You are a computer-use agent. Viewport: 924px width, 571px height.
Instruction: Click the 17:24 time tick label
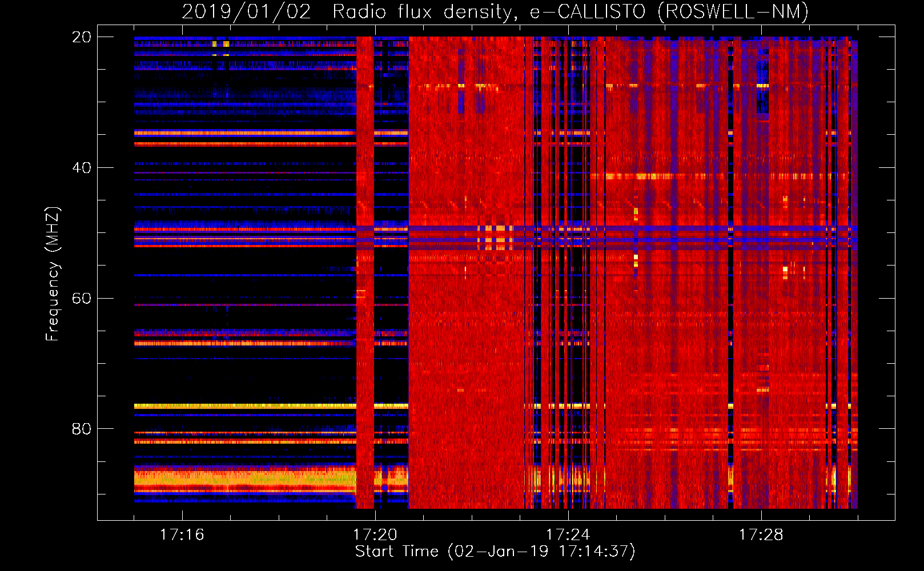tap(568, 534)
